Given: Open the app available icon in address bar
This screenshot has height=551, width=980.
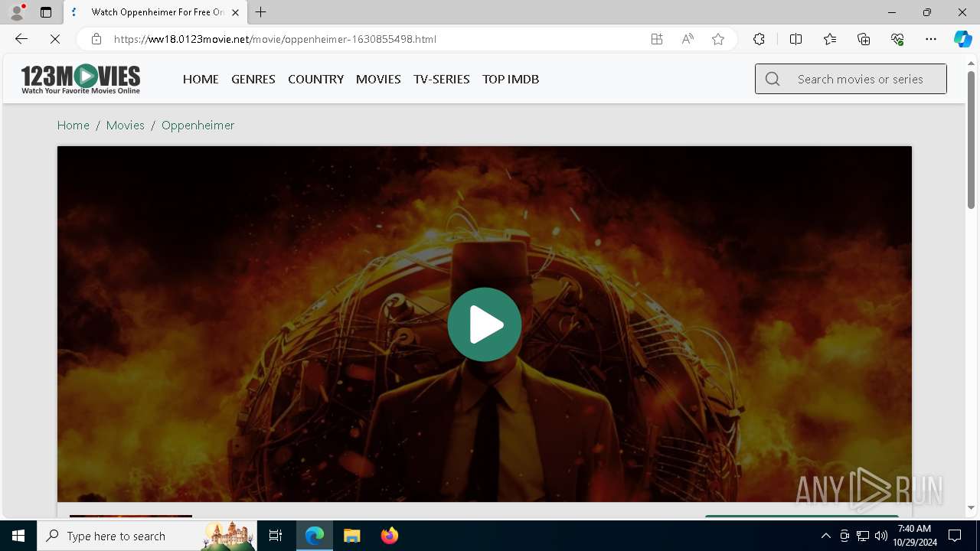Looking at the screenshot, I should [x=657, y=39].
